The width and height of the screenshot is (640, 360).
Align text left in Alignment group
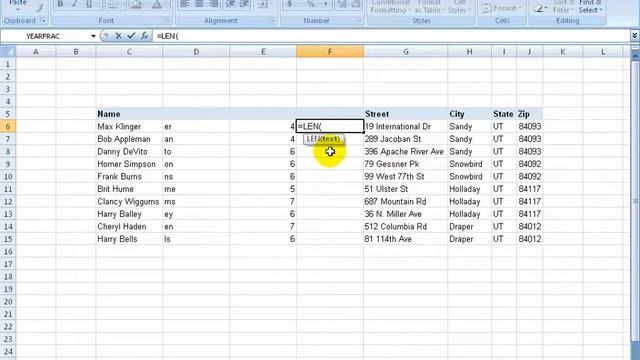[184, 4]
